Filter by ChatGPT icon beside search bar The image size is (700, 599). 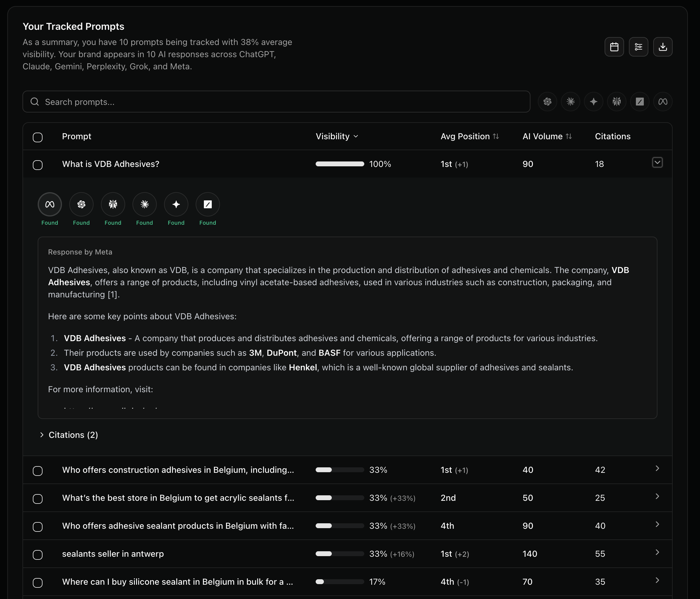coord(547,102)
